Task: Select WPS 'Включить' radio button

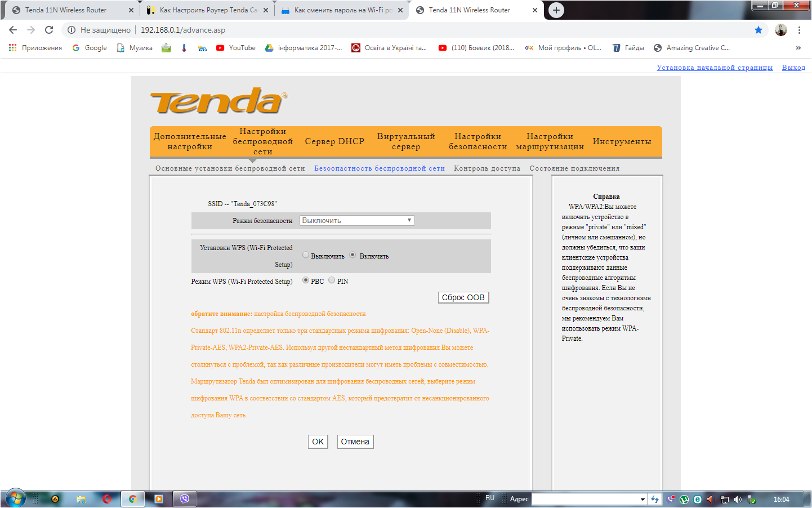Action: [x=353, y=255]
